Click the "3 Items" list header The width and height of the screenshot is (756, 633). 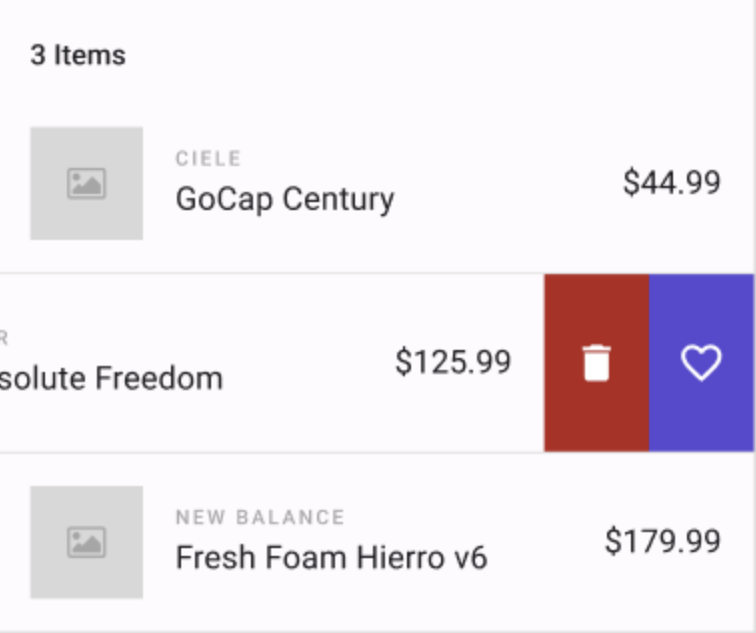pyautogui.click(x=78, y=55)
